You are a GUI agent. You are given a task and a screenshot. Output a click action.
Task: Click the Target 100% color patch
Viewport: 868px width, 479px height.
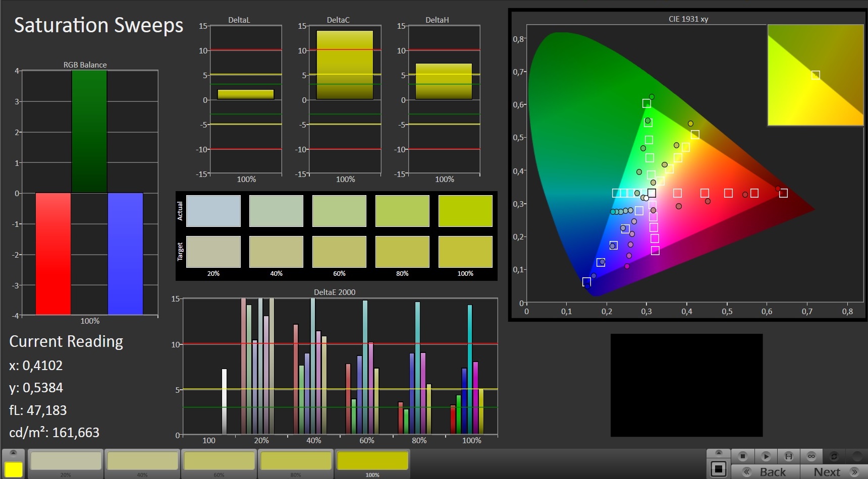click(465, 252)
